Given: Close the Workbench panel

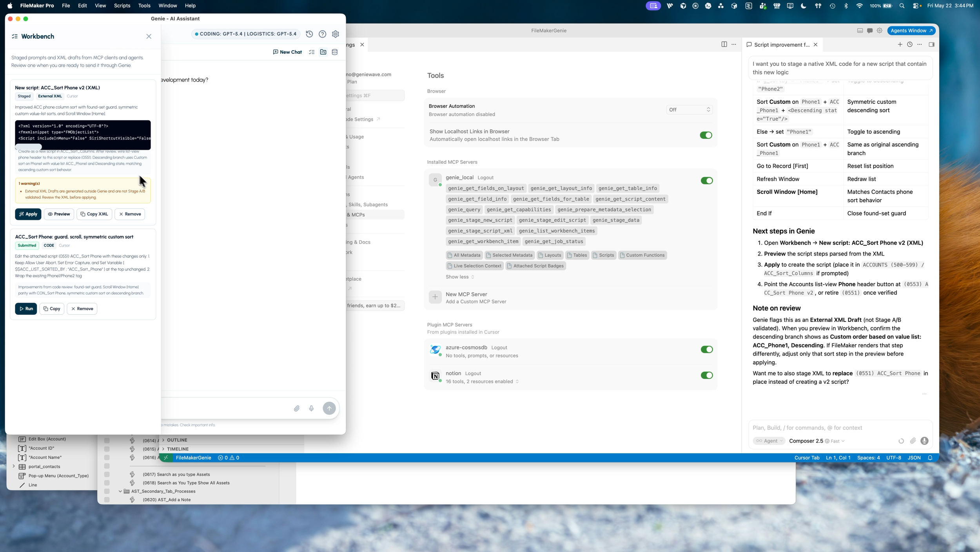Looking at the screenshot, I should point(149,36).
